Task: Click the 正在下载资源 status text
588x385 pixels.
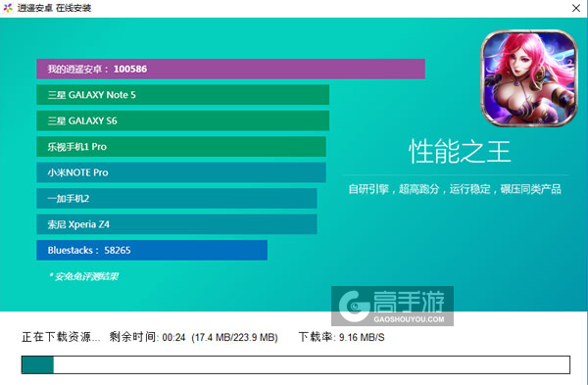Action: (61, 337)
